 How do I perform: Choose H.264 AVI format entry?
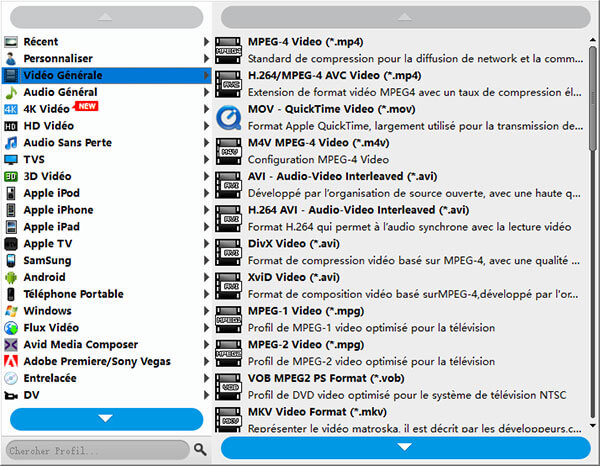coord(401,218)
